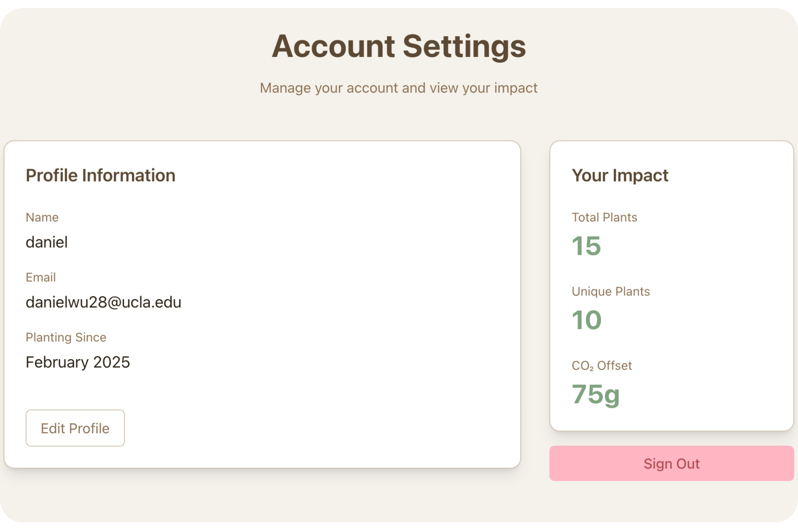Click the CO₂ Offset label

point(602,366)
